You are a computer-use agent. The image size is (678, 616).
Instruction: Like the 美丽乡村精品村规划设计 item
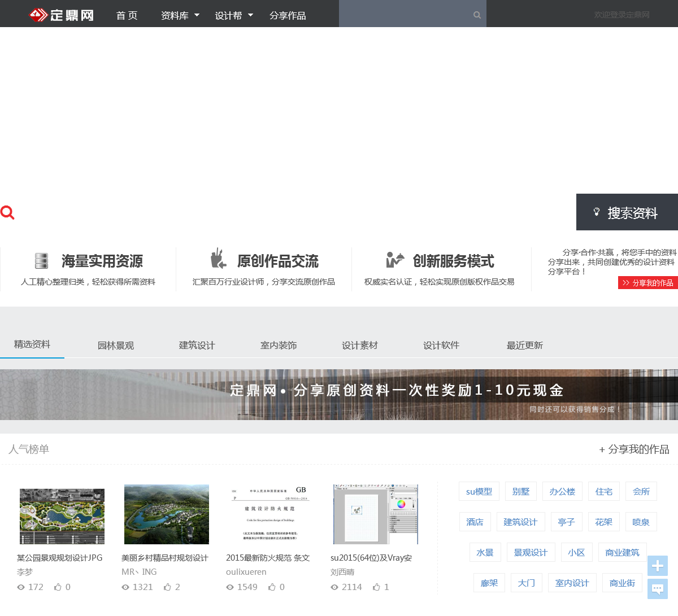167,587
